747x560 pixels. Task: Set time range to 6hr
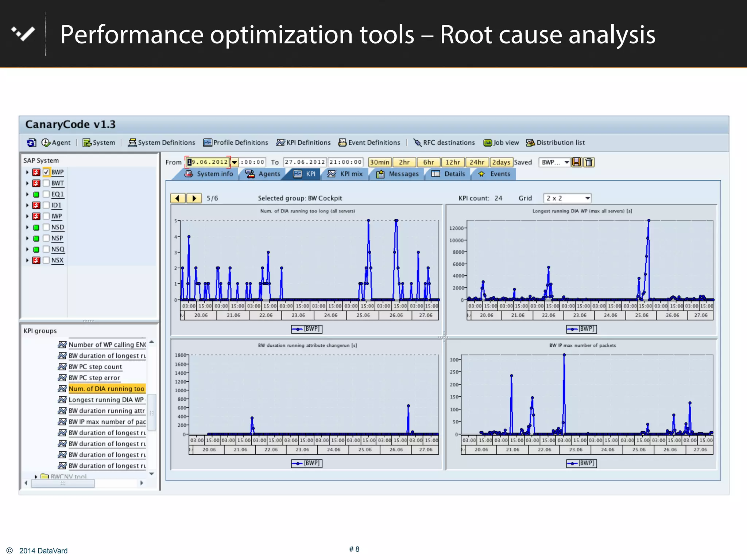[x=429, y=162]
